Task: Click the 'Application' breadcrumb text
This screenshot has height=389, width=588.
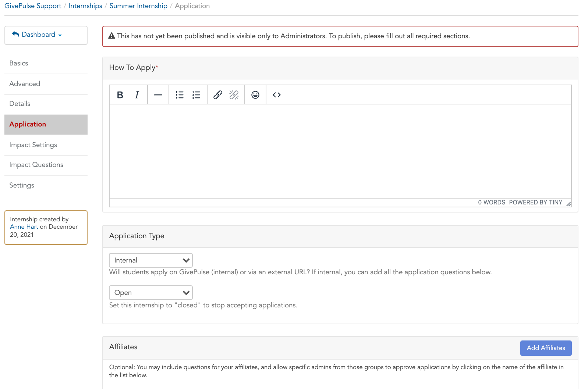Action: coord(192,6)
